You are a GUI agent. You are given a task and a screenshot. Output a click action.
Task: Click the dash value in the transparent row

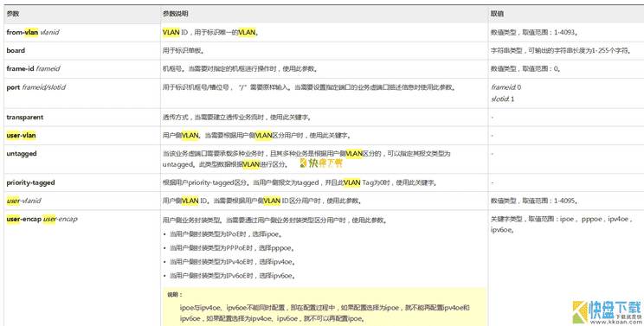(492, 118)
